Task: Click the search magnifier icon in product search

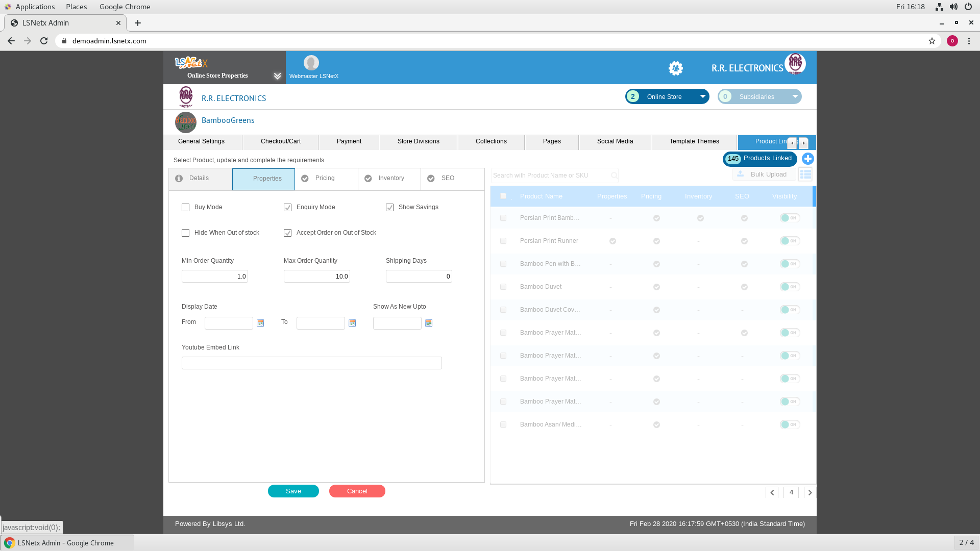Action: click(x=614, y=176)
